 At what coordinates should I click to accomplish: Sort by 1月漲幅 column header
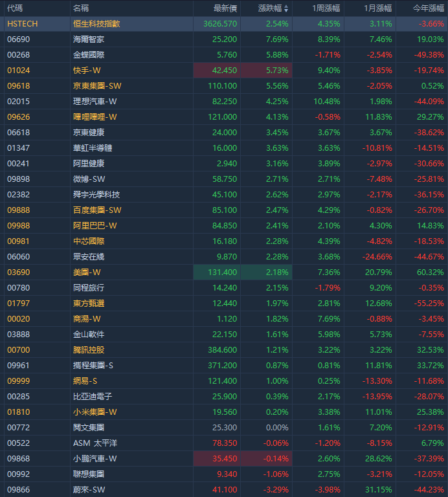coord(377,8)
